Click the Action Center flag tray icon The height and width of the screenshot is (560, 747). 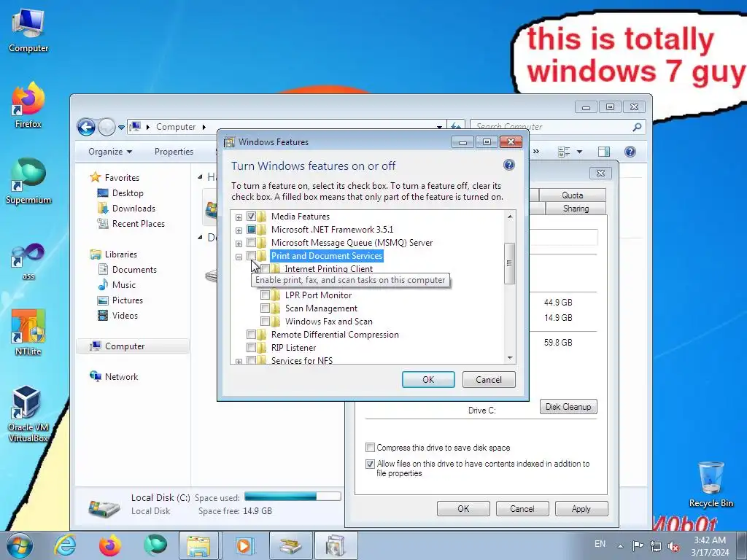coord(638,545)
